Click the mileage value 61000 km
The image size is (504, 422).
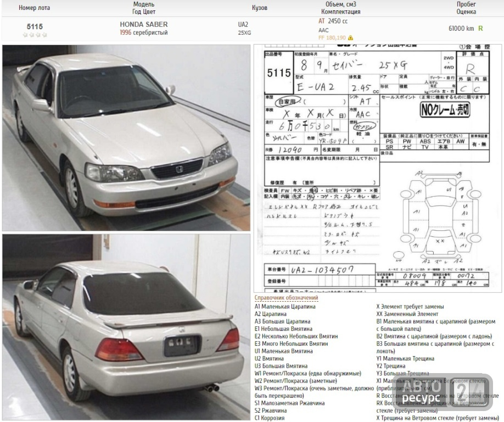461,29
